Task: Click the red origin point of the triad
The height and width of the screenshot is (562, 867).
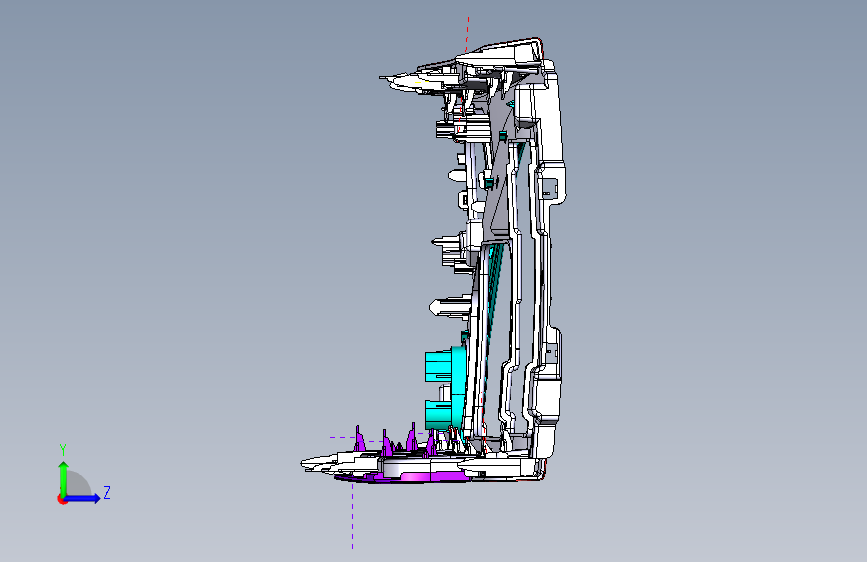Action: point(62,499)
